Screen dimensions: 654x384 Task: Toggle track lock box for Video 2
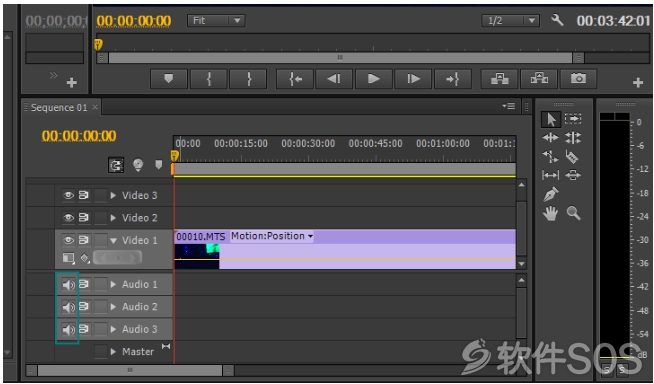click(x=101, y=218)
